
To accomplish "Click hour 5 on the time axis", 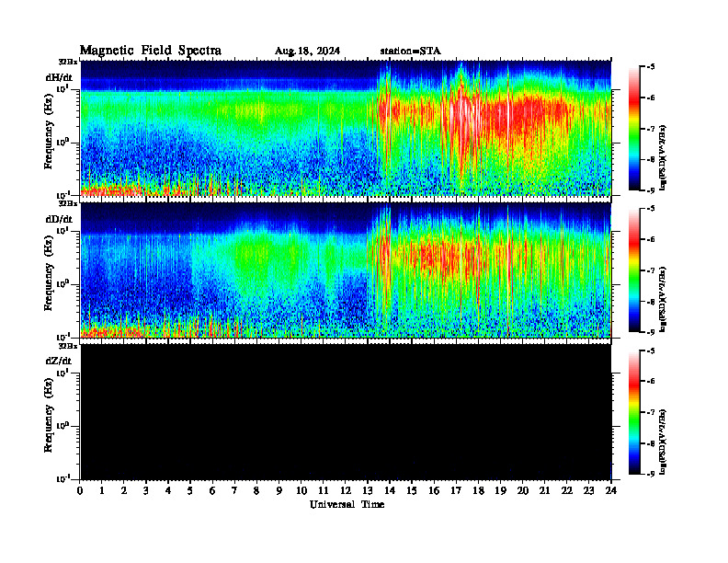I will [x=190, y=491].
